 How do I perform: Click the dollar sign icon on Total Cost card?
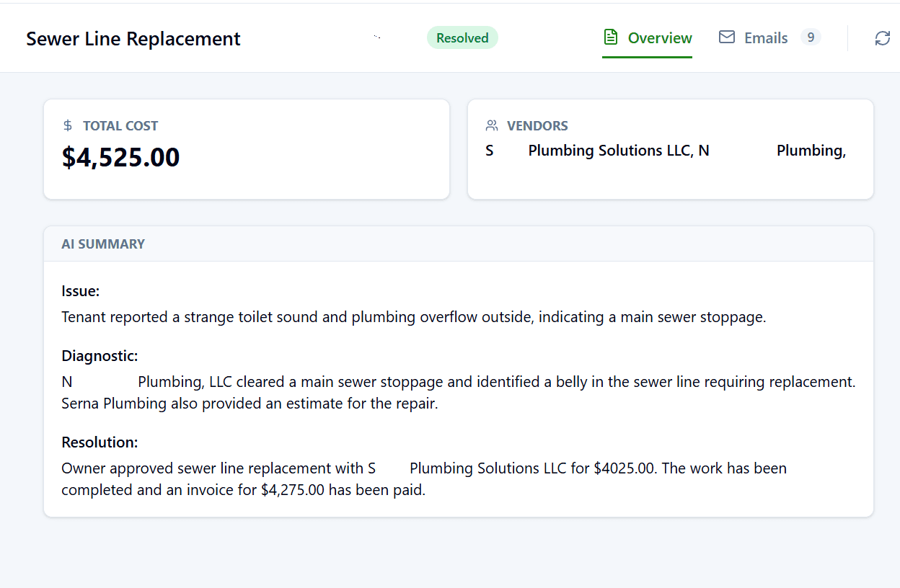pos(68,125)
